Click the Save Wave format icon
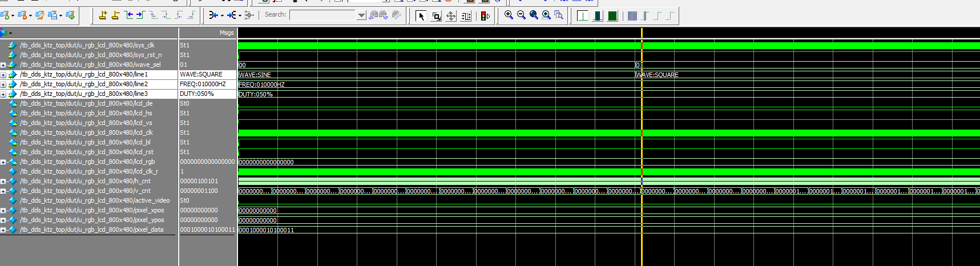 pyautogui.click(x=53, y=15)
